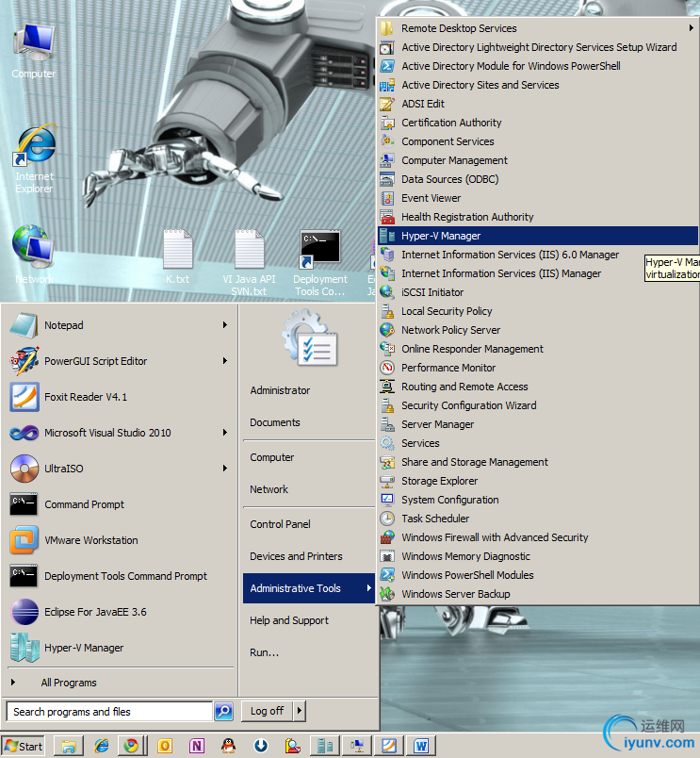Open Storage Explorer
The image size is (700, 758).
tap(538, 481)
